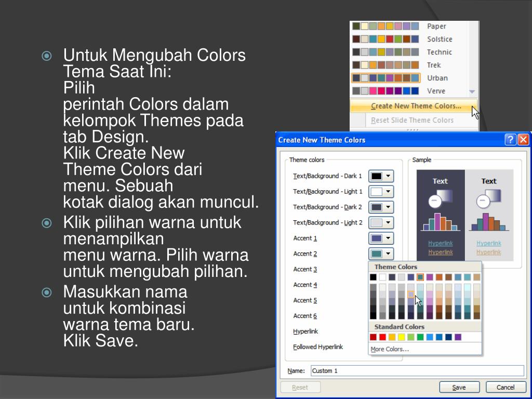Screen dimensions: 532x399
Task: Click the Save button
Action: tap(459, 387)
